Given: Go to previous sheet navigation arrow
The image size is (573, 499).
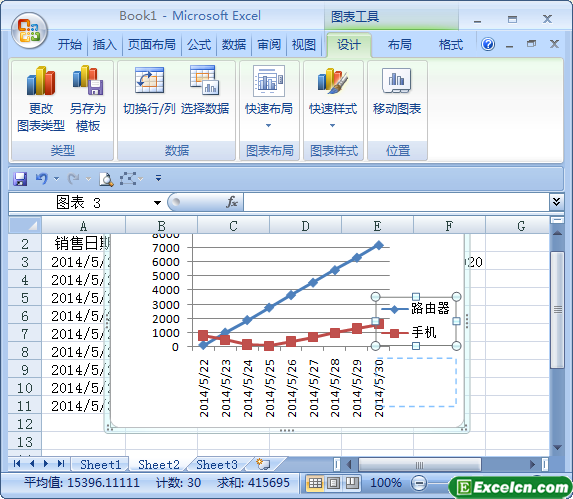Looking at the screenshot, I should pyautogui.click(x=32, y=464).
